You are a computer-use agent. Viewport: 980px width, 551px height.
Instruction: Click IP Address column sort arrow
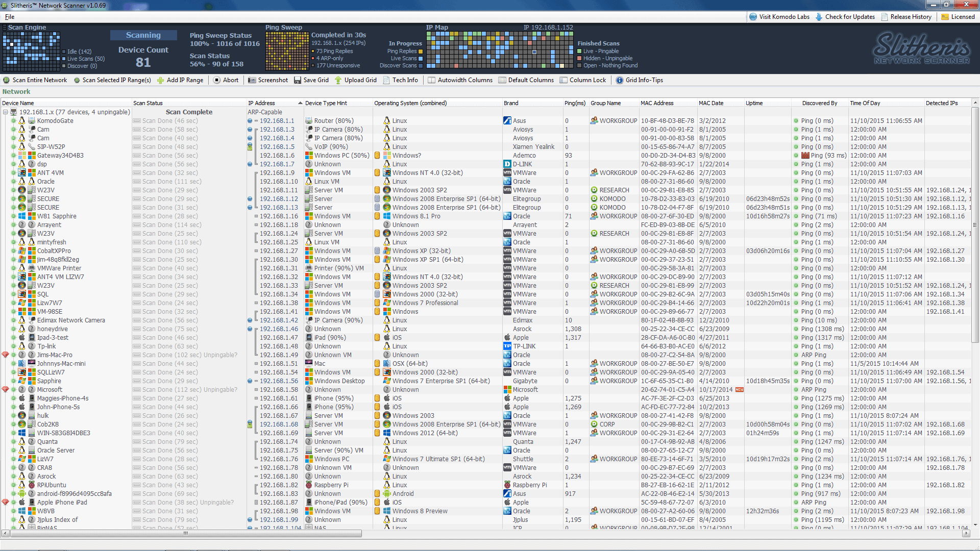pos(300,103)
